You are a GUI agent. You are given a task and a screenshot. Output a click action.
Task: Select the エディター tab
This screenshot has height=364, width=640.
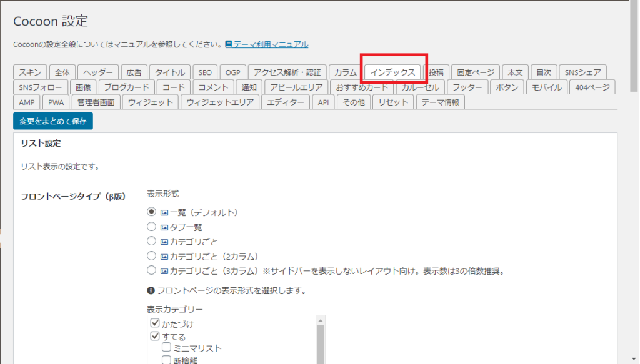coord(285,102)
